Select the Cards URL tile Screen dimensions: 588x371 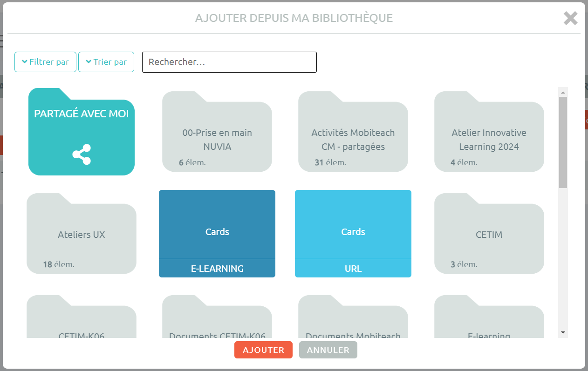pyautogui.click(x=353, y=234)
